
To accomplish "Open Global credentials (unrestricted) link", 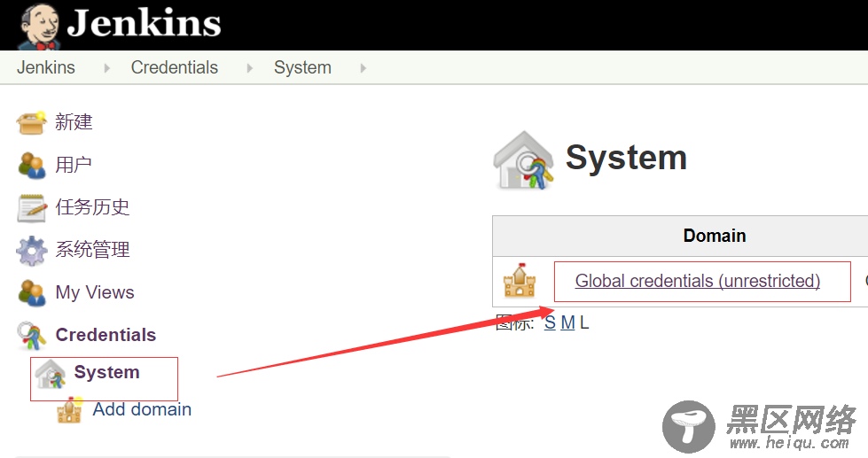I will 698,281.
